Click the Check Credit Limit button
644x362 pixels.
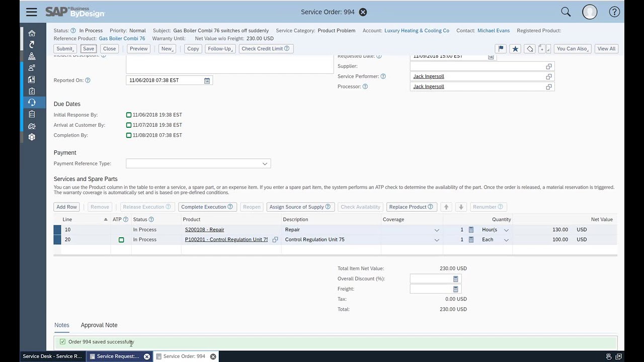(266, 49)
